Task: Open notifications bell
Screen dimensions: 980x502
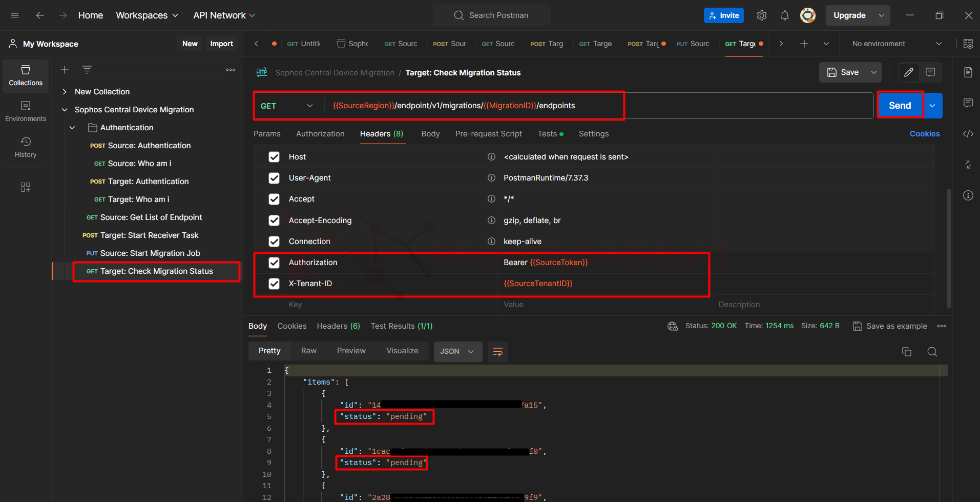Action: click(785, 15)
